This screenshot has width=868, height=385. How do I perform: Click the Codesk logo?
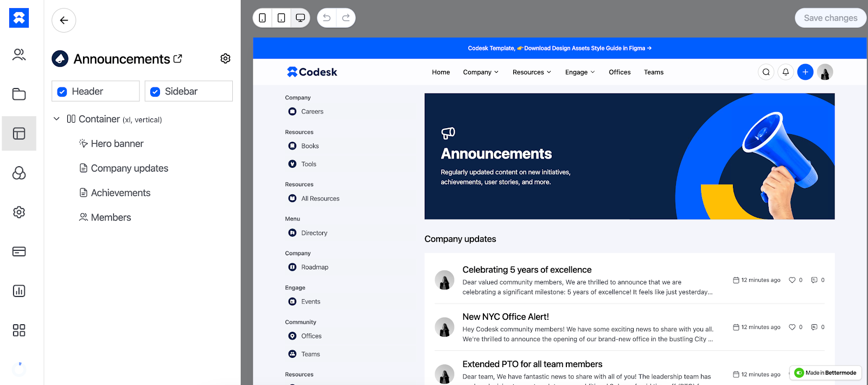[x=312, y=72]
